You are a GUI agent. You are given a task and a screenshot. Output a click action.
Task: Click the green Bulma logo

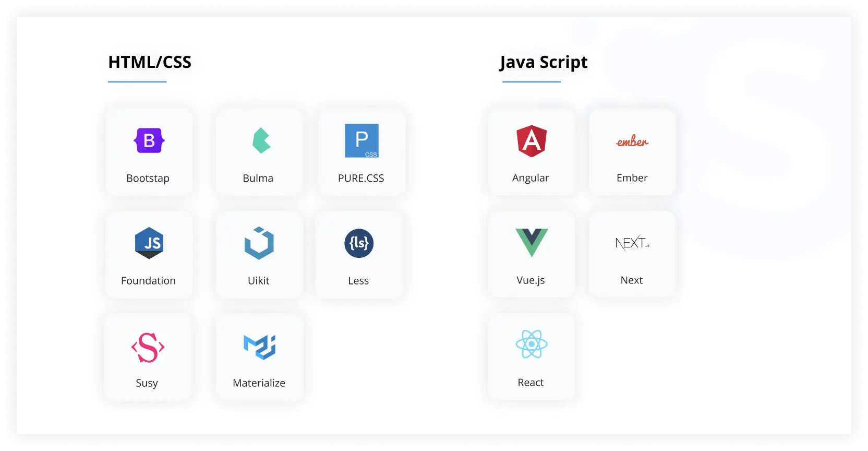click(261, 140)
